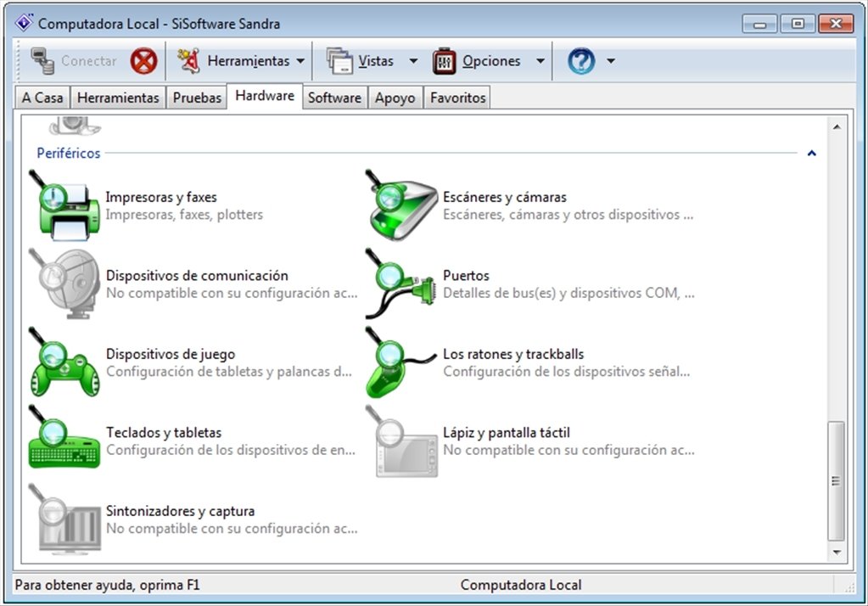Close the SiSoftware Sandra window
The width and height of the screenshot is (868, 606).
click(836, 24)
